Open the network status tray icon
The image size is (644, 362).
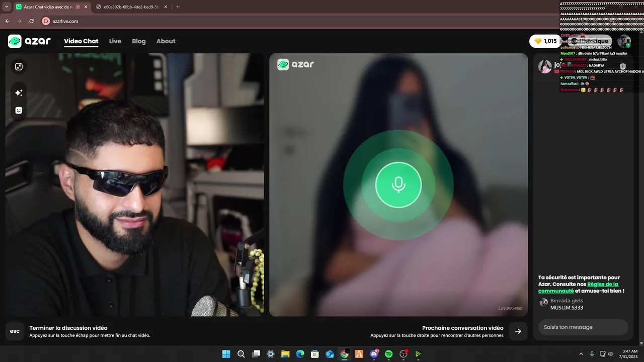tap(603, 354)
